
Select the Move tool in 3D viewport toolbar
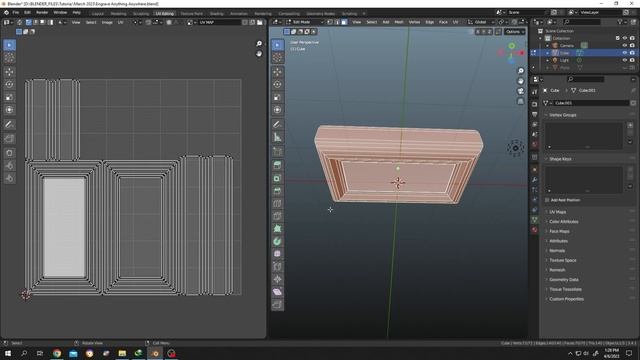coord(278,72)
